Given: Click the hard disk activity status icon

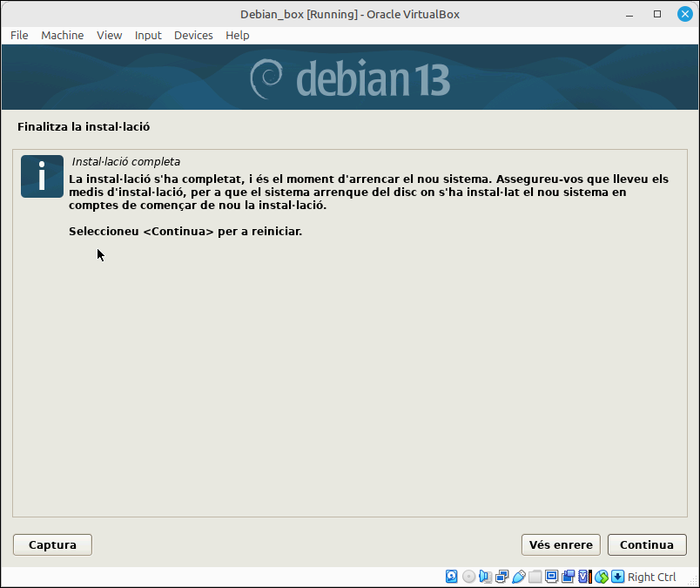Looking at the screenshot, I should [x=451, y=577].
